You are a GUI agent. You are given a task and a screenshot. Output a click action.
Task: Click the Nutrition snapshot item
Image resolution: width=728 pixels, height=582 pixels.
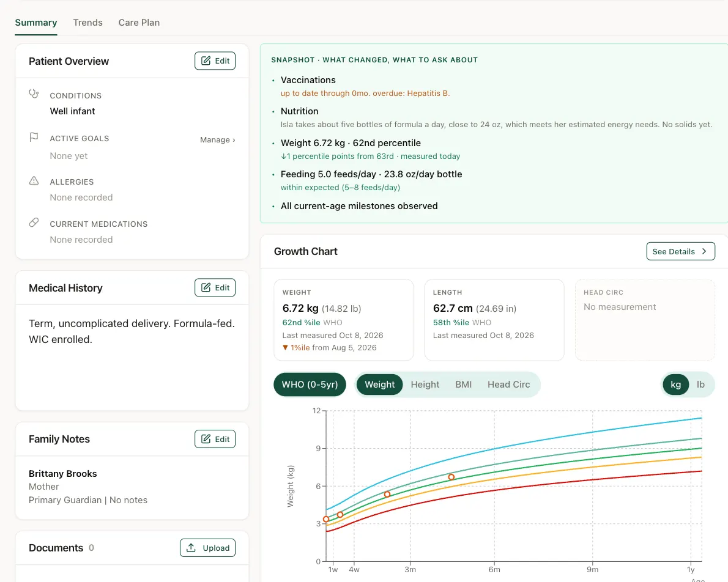(x=300, y=111)
